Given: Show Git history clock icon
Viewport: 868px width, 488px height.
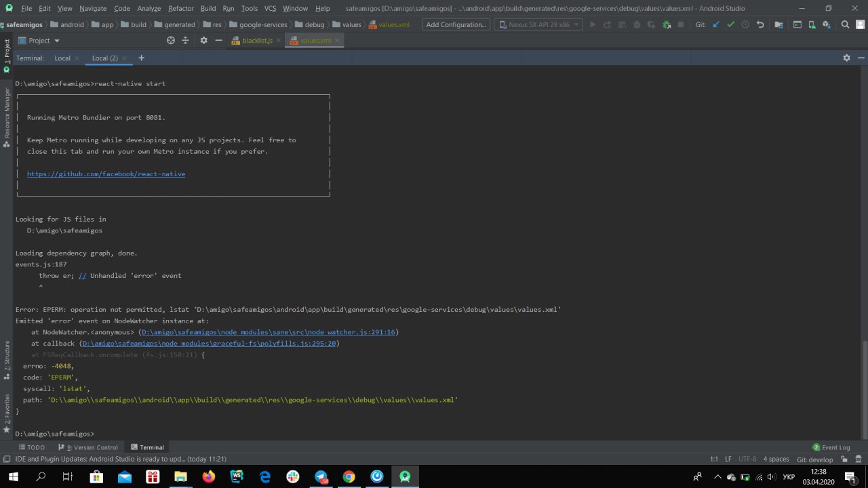Looking at the screenshot, I should point(745,24).
